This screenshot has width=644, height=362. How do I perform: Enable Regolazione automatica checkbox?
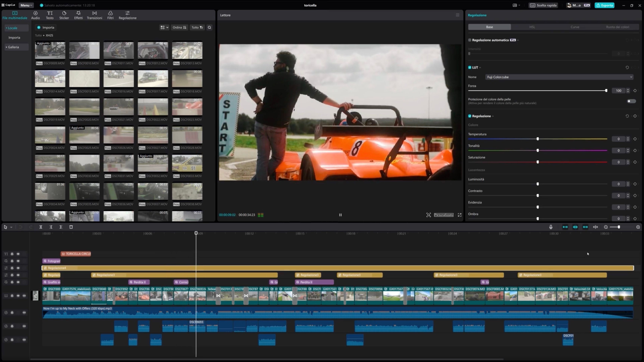469,40
